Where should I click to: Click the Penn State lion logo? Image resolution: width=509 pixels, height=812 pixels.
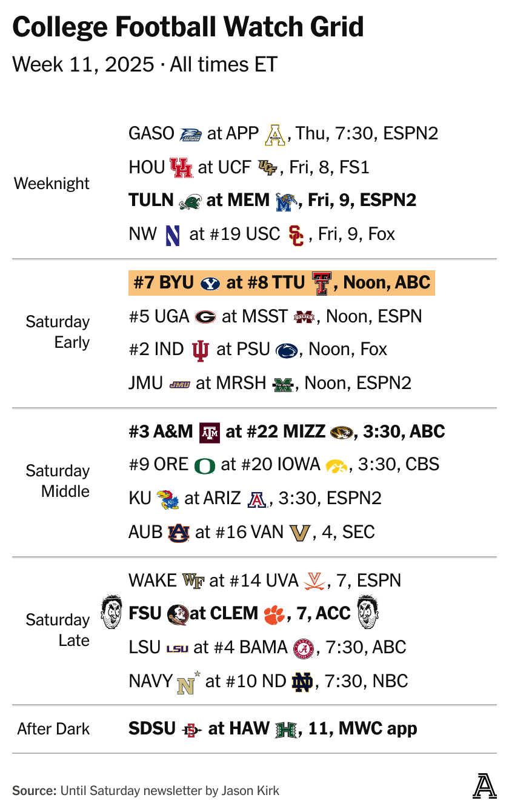[x=287, y=350]
